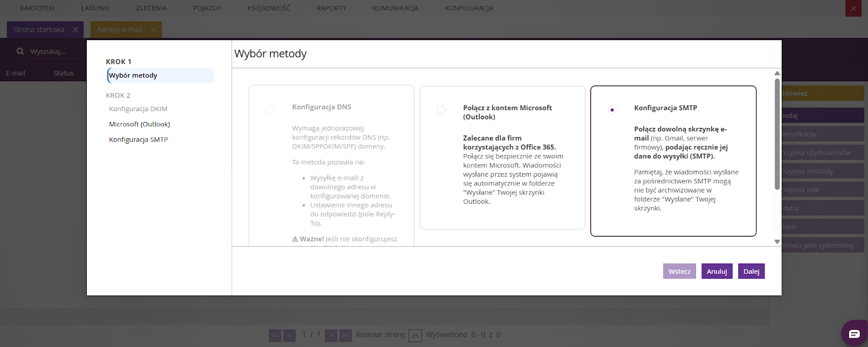Open the POJAZDY menu
Image resolution: width=868 pixels, height=347 pixels.
[x=207, y=8]
